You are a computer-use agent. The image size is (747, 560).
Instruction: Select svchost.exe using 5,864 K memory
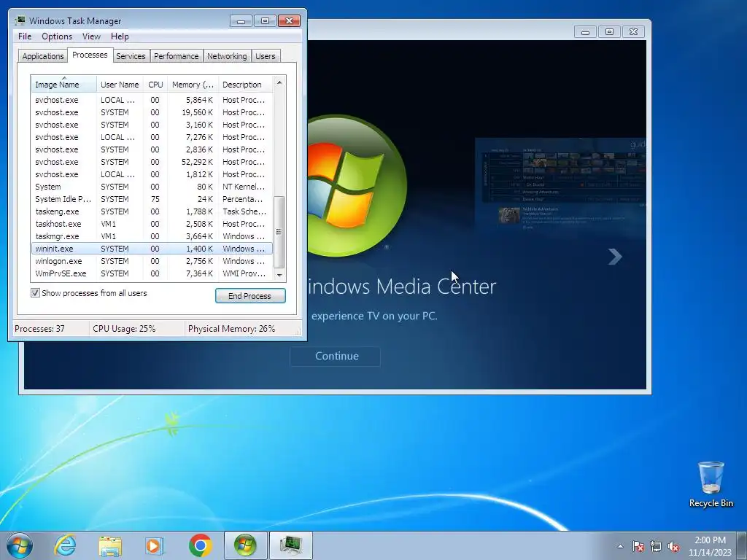[x=152, y=100]
